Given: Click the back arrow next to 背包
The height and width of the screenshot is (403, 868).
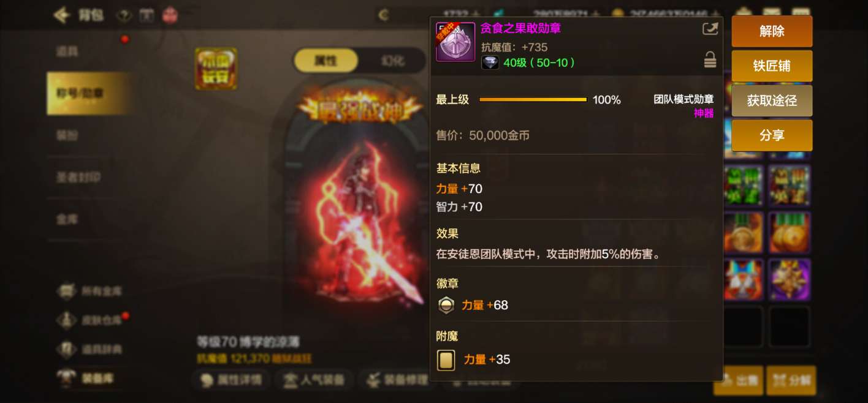Looking at the screenshot, I should (x=61, y=15).
